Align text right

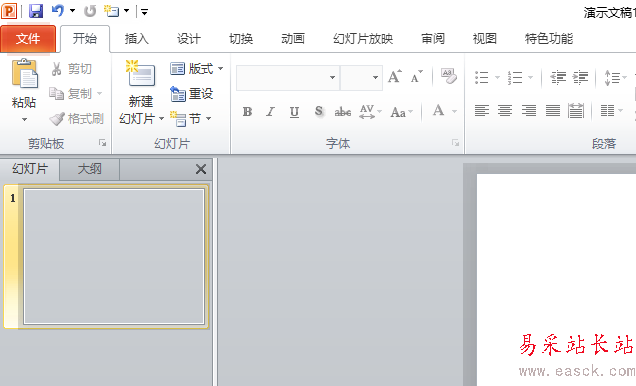pyautogui.click(x=529, y=111)
